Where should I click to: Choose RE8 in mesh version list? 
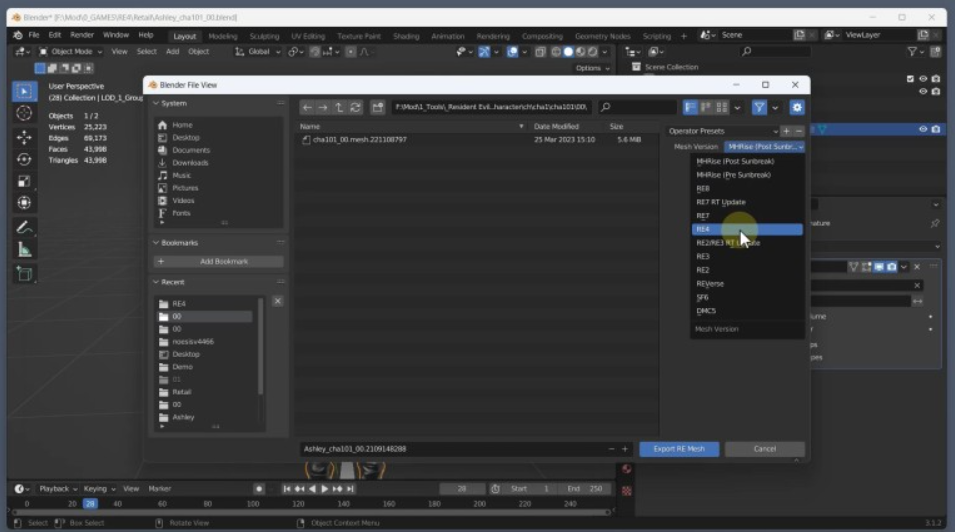coord(747,188)
